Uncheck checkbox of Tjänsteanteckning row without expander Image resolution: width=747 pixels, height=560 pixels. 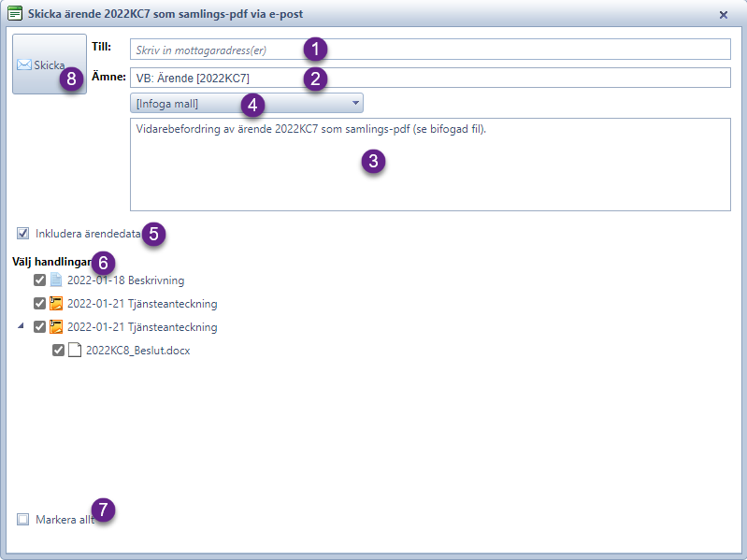point(39,303)
